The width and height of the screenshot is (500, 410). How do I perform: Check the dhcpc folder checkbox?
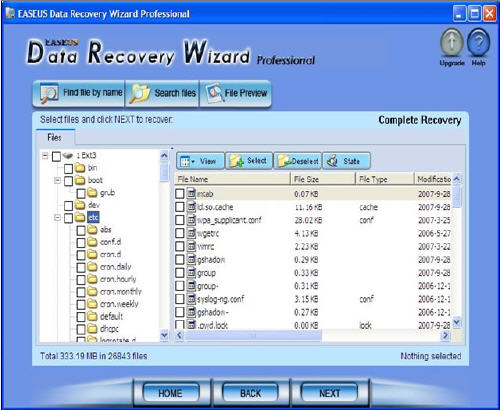81,329
